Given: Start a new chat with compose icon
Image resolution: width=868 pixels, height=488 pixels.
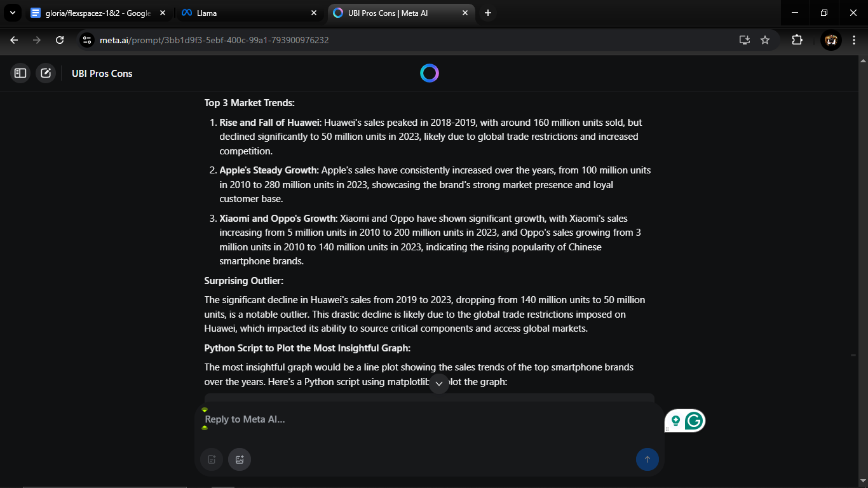Looking at the screenshot, I should tap(46, 73).
